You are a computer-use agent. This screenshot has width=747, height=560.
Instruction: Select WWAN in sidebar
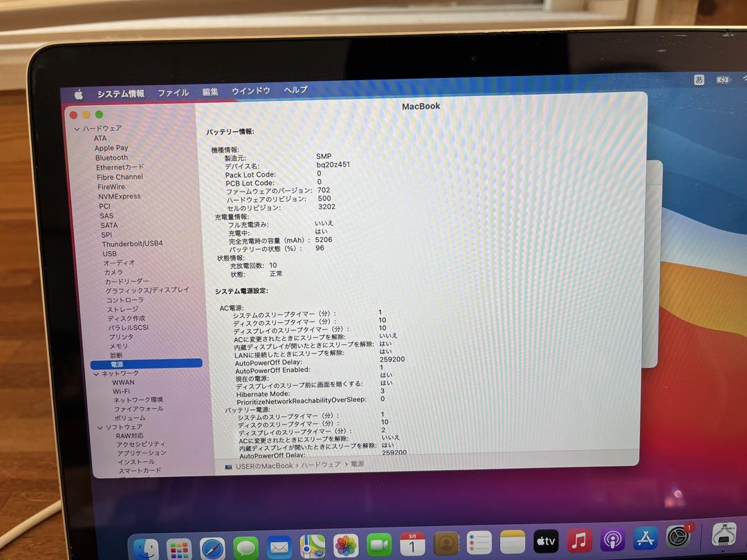(123, 382)
